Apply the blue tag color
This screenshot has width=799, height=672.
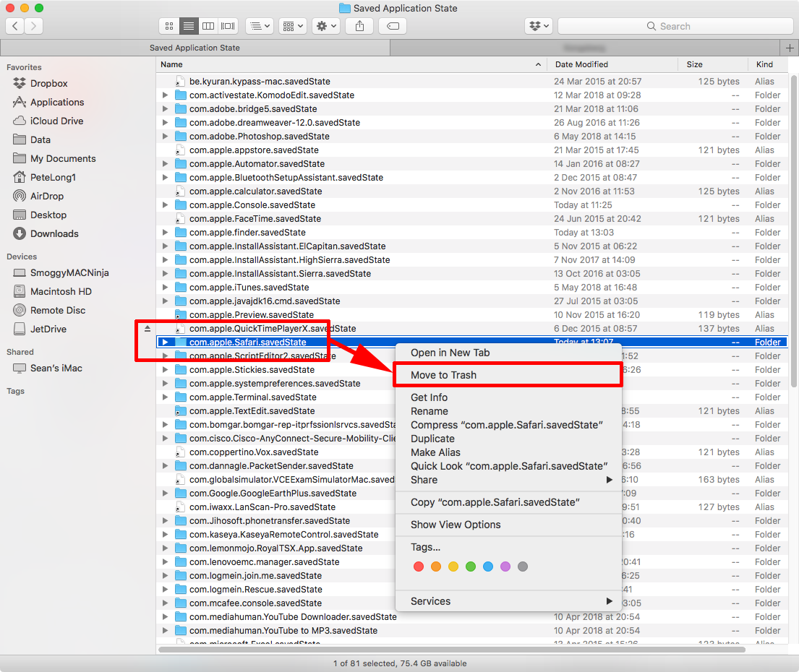click(x=487, y=567)
